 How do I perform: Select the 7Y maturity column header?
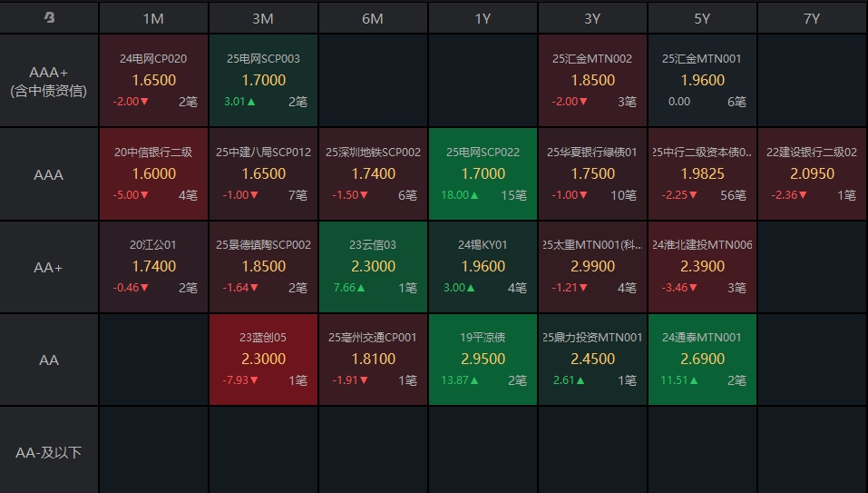[x=812, y=18]
